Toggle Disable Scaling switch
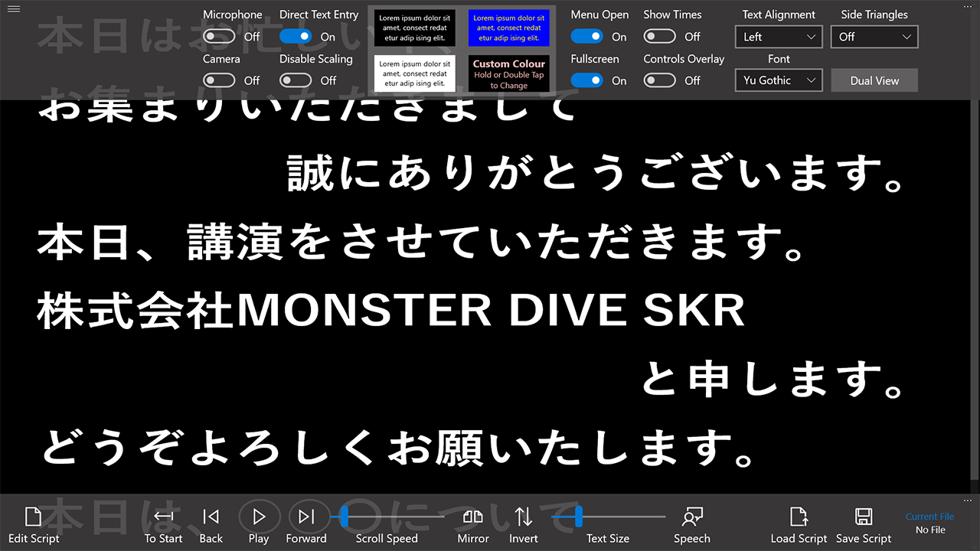This screenshot has width=980, height=551. pyautogui.click(x=296, y=80)
